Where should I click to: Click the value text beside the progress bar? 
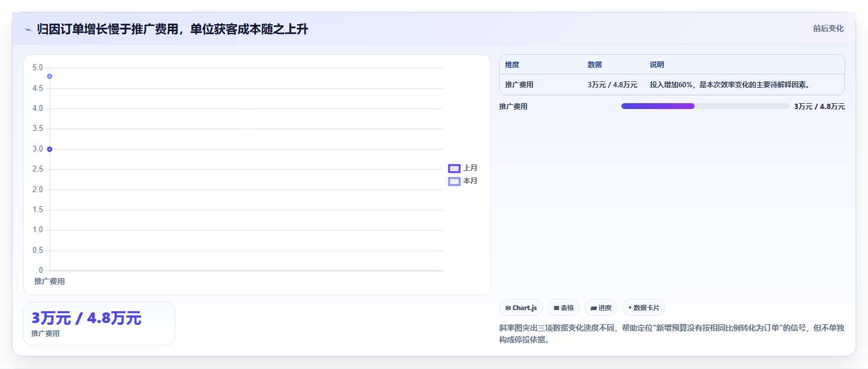click(820, 107)
